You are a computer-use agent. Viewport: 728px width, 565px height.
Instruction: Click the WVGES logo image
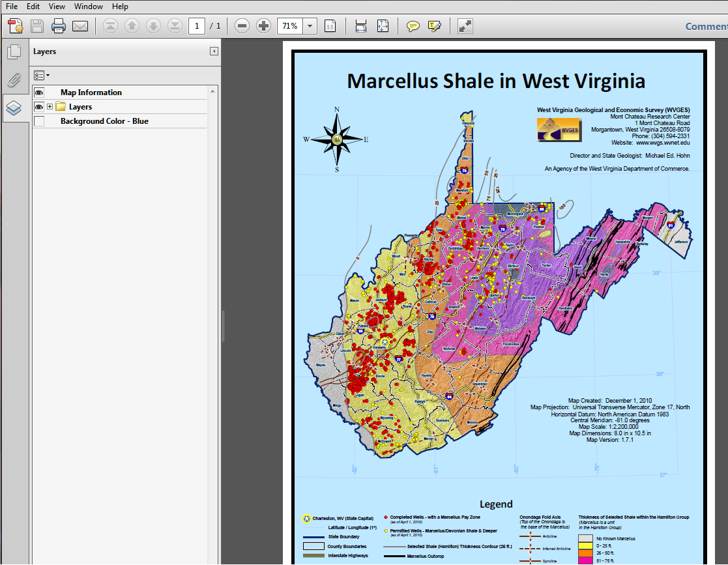click(559, 130)
